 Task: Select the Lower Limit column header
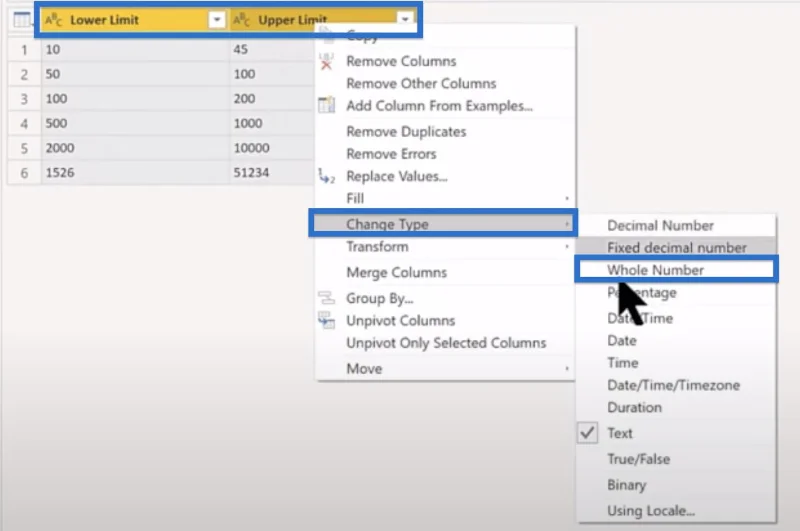tap(135, 20)
